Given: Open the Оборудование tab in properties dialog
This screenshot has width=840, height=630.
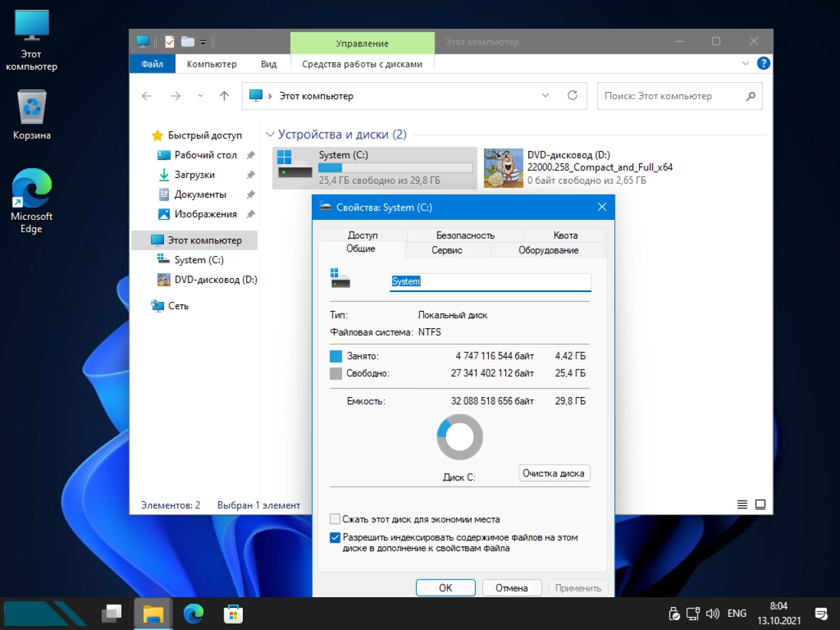Looking at the screenshot, I should (x=549, y=250).
